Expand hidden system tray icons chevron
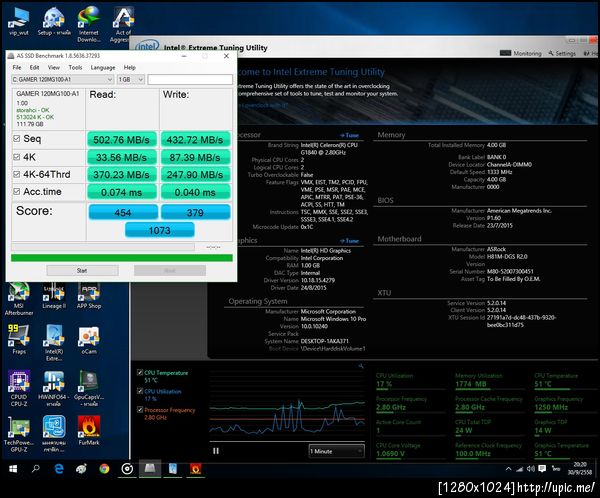The image size is (600, 498). [509, 469]
